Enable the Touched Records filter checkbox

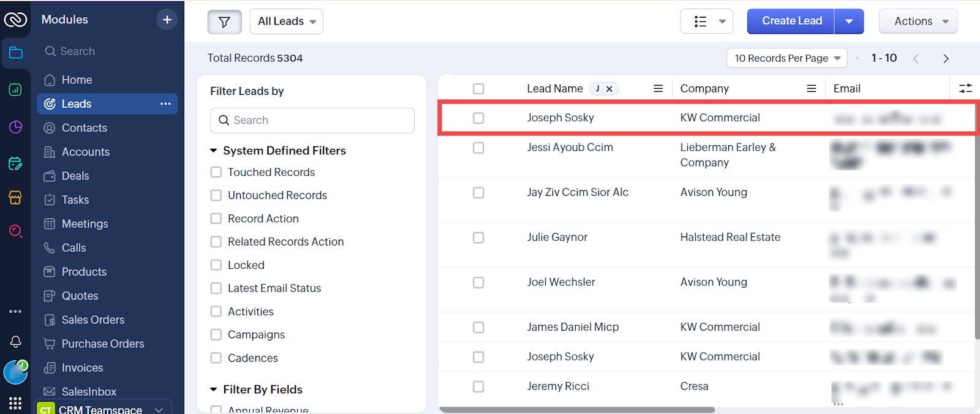point(216,173)
